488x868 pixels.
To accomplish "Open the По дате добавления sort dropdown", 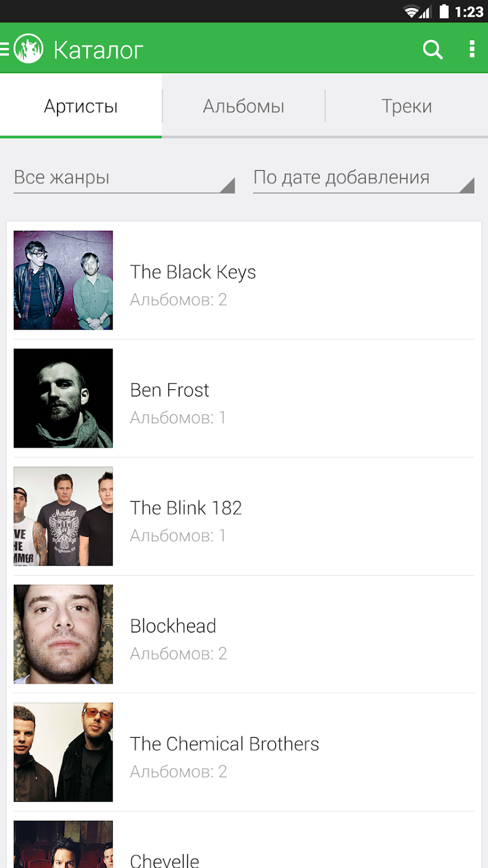I will (364, 178).
